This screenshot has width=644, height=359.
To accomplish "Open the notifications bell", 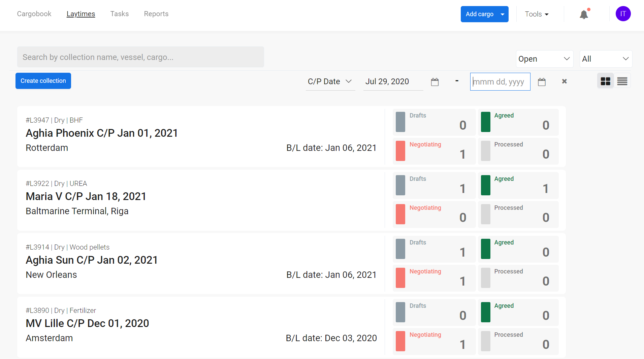I will (x=584, y=14).
